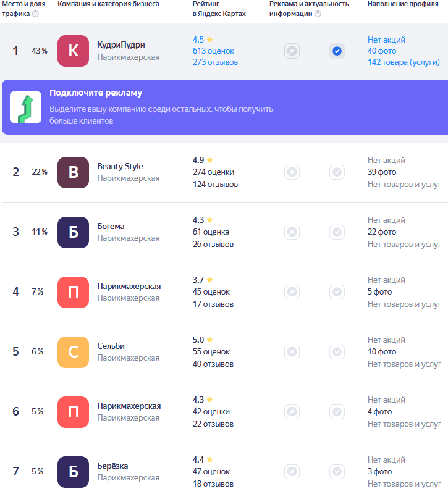
Task: Open the '142 товара (услуги)' link
Action: point(404,62)
